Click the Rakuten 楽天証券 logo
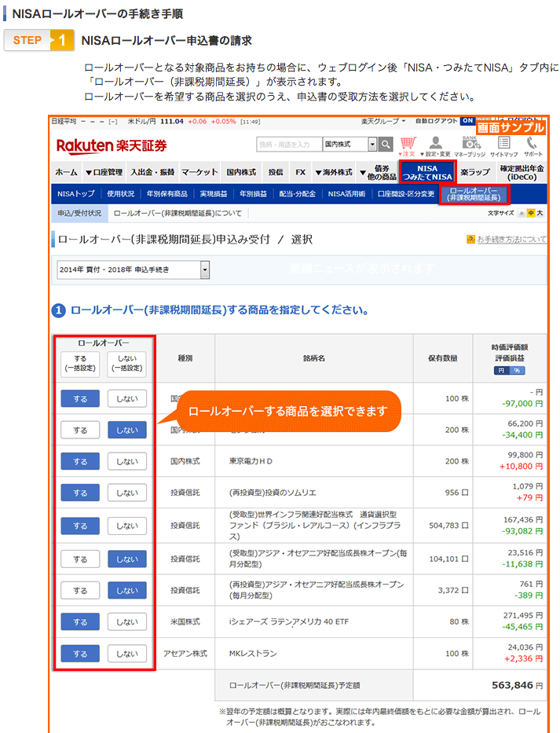The width and height of the screenshot is (560, 733). click(112, 146)
